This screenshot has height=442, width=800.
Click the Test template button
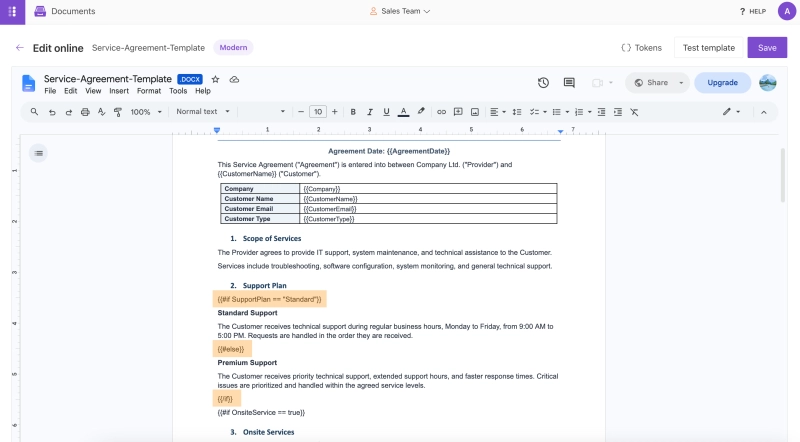709,47
